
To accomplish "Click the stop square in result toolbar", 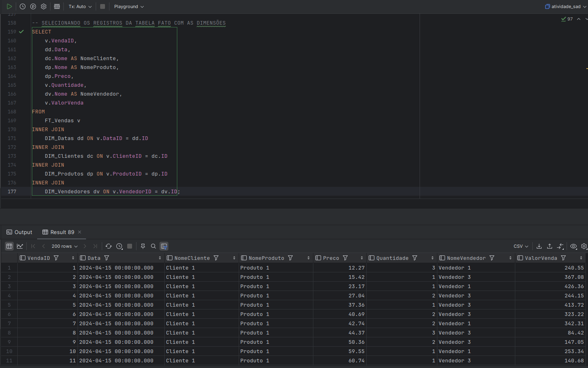I will tap(130, 246).
